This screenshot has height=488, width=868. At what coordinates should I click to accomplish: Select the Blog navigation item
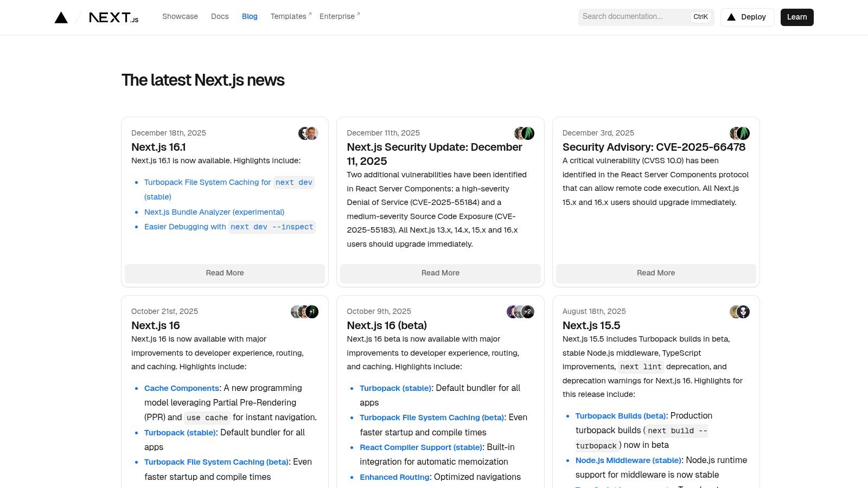250,16
